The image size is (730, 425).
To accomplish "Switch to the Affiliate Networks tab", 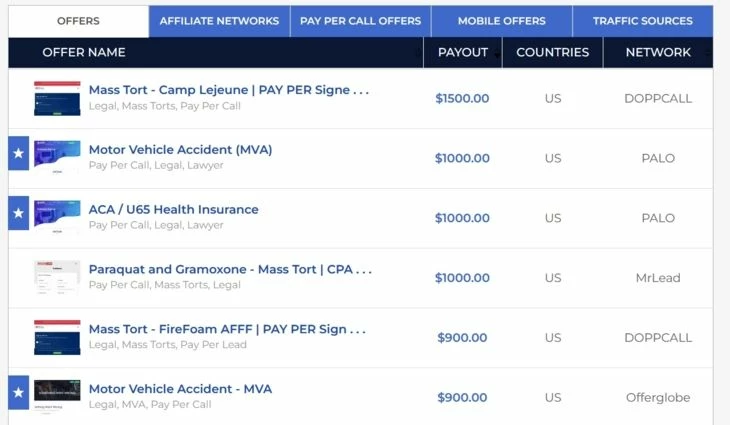I will point(219,21).
